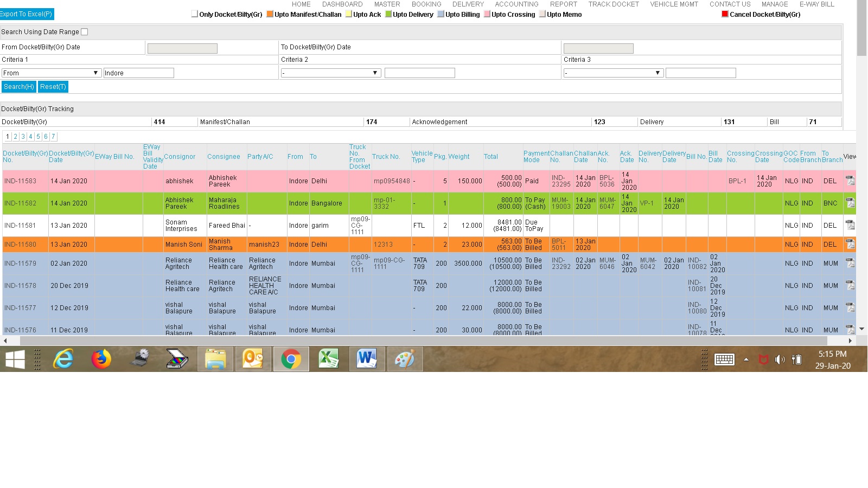Click pink Upto Crossing legend swatch
This screenshot has height=488, width=868.
coord(487,14)
